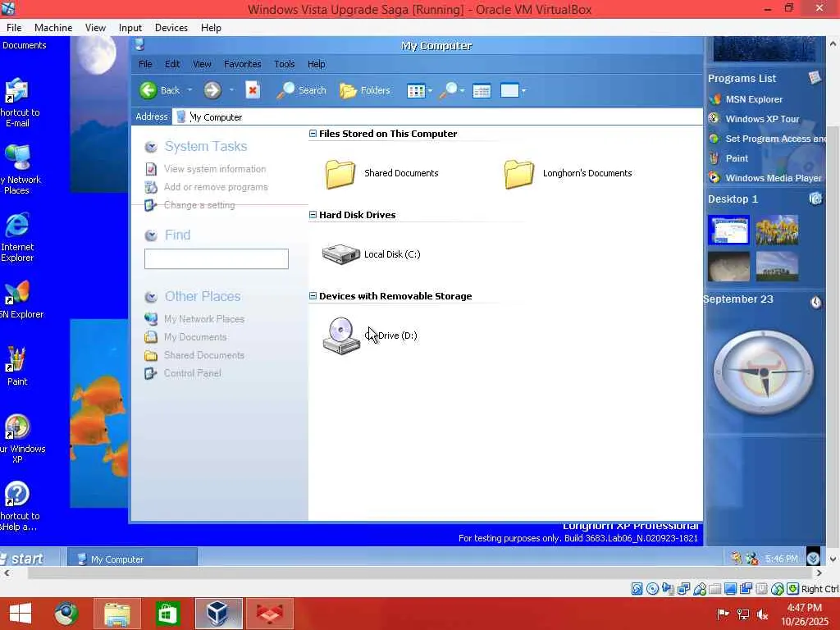Viewport: 840px width, 630px height.
Task: Open the Edit menu in My Computer
Action: pyautogui.click(x=172, y=64)
